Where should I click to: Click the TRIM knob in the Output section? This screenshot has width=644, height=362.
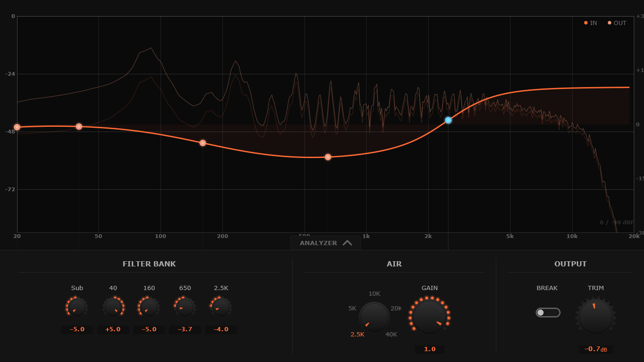point(595,316)
